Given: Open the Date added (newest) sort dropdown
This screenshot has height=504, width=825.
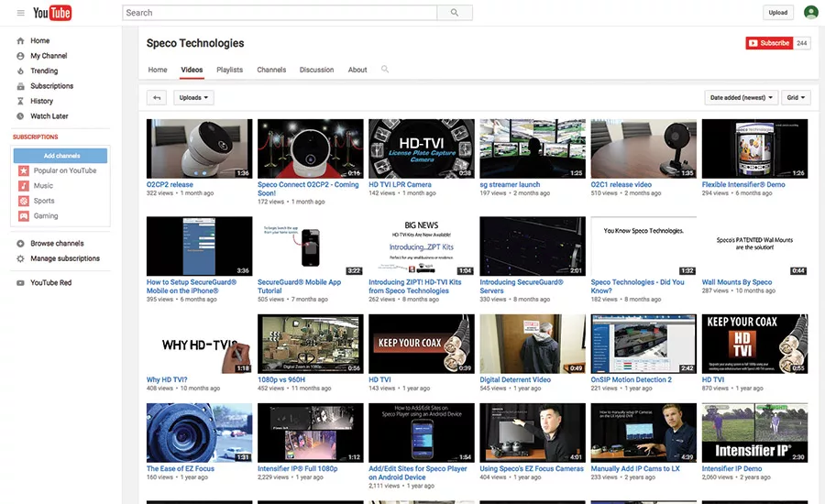Looking at the screenshot, I should coord(741,97).
